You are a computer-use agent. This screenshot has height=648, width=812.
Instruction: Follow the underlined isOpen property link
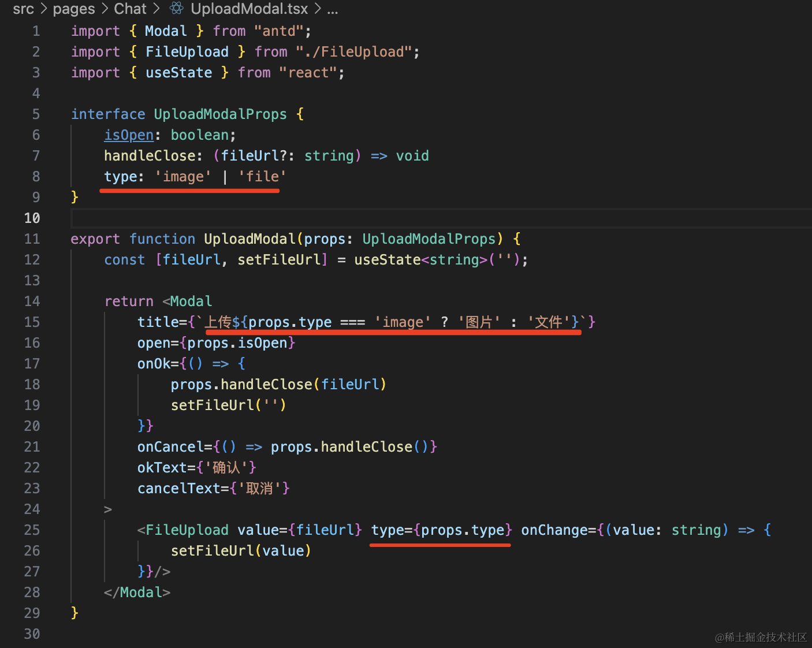click(x=129, y=135)
